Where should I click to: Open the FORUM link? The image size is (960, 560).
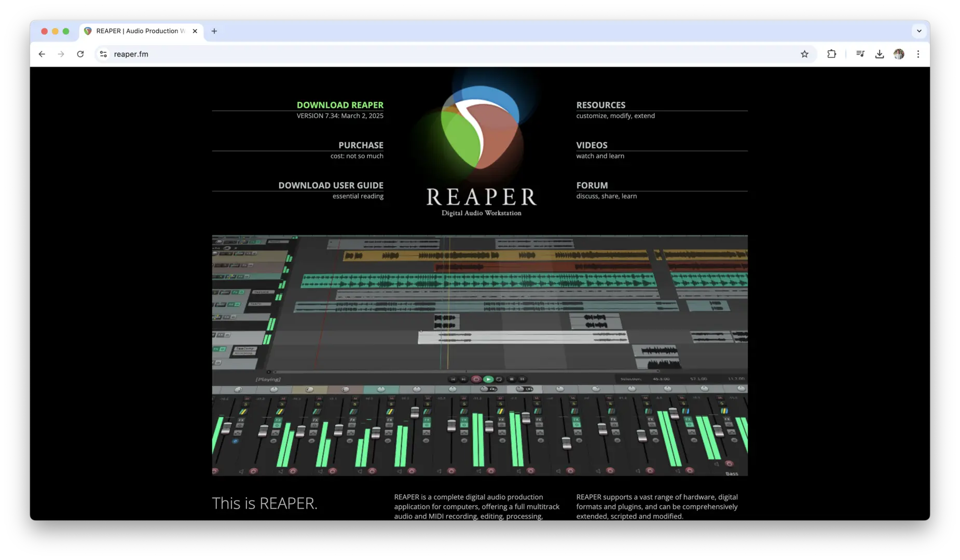click(592, 185)
